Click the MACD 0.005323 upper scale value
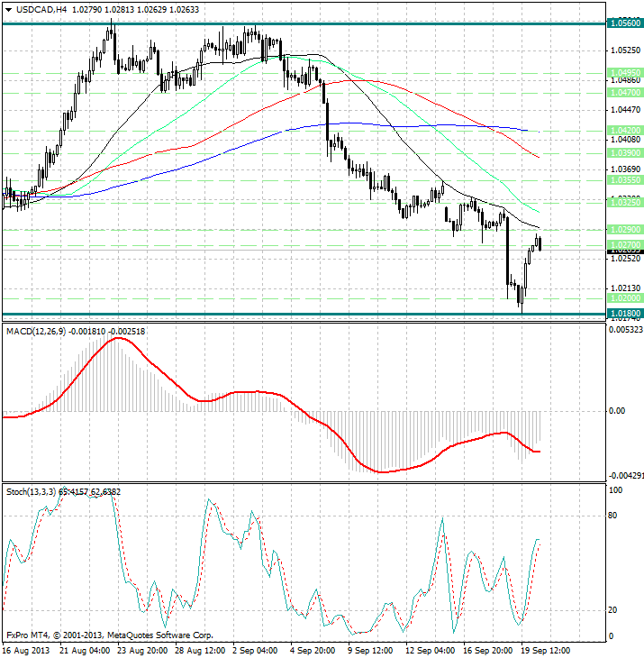 pos(626,330)
